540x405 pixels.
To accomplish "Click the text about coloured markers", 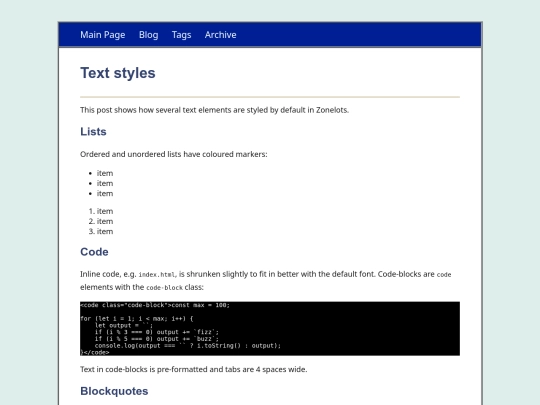I will click(x=174, y=154).
